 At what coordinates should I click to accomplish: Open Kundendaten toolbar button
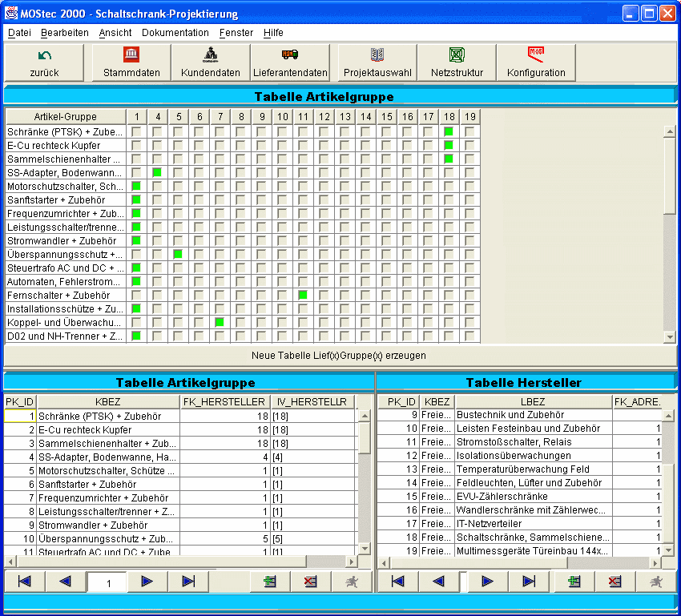[x=210, y=62]
